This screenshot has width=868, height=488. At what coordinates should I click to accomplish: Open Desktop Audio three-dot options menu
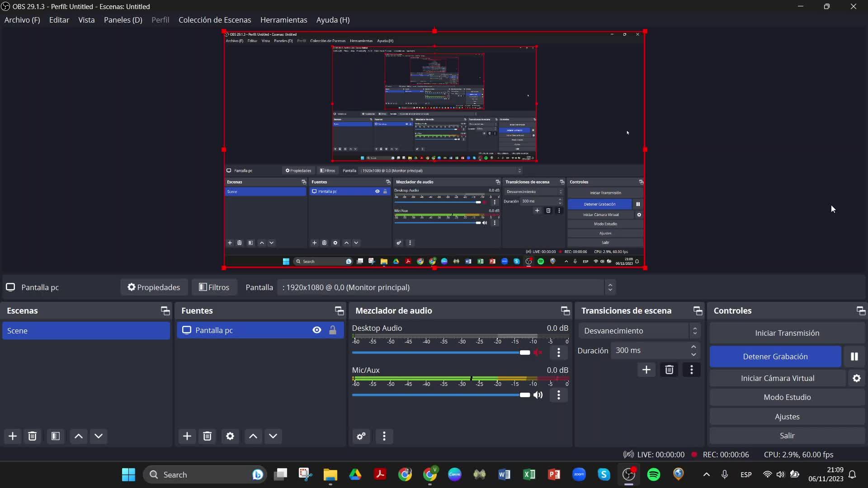[559, 352]
